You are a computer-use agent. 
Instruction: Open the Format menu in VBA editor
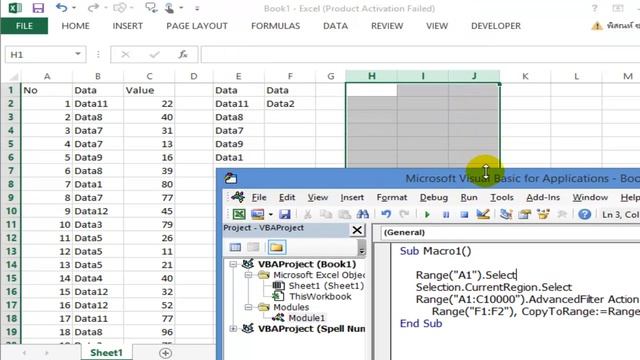pos(392,198)
